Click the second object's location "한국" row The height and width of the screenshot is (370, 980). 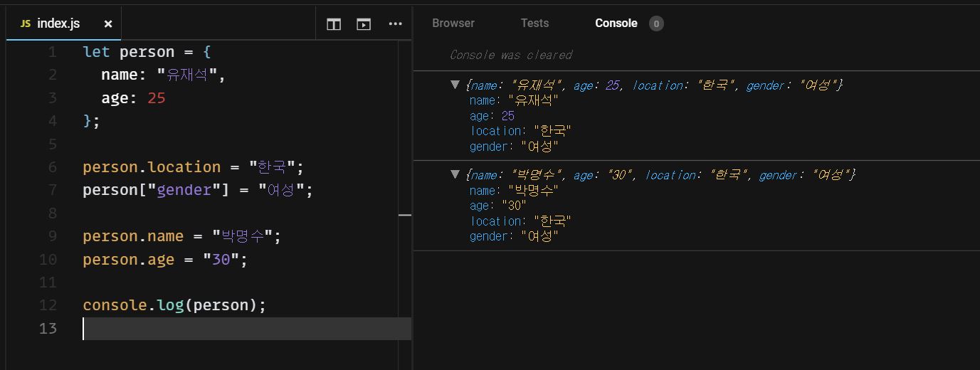point(521,221)
